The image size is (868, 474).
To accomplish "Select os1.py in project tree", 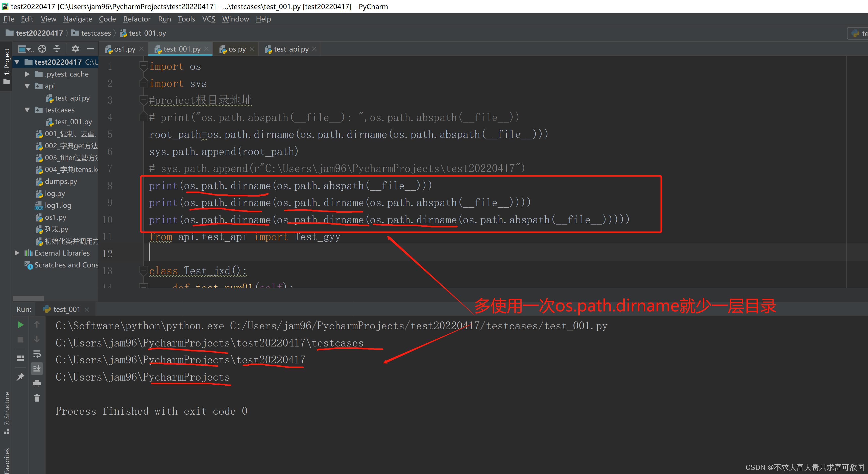I will [51, 218].
